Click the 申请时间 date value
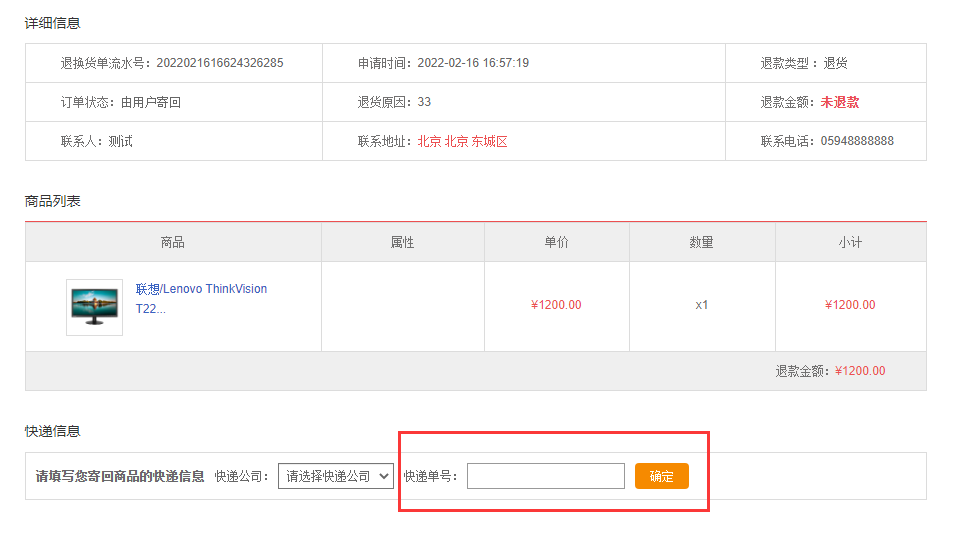961x552 pixels. [x=472, y=63]
